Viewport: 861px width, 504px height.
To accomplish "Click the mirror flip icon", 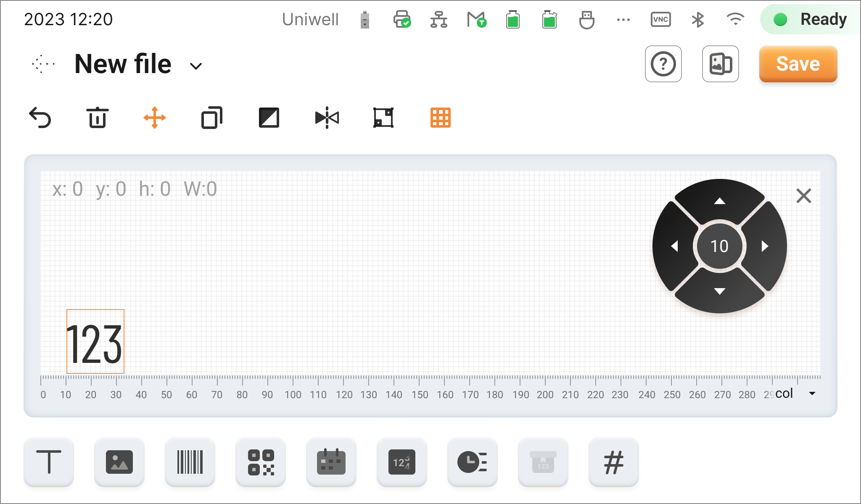I will pos(327,118).
